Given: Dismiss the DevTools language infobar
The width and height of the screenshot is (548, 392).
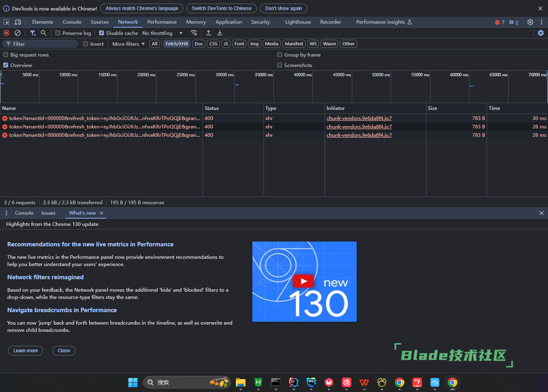Looking at the screenshot, I should click(x=540, y=8).
